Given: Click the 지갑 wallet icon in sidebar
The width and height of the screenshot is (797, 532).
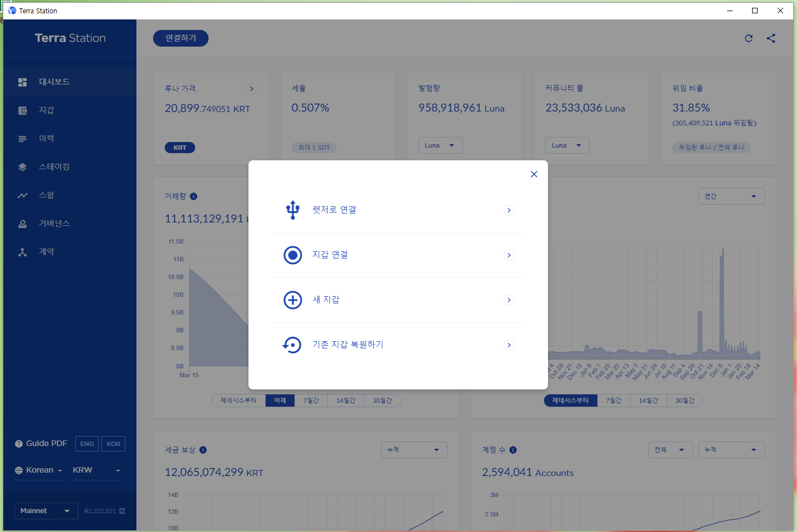Looking at the screenshot, I should coord(23,110).
